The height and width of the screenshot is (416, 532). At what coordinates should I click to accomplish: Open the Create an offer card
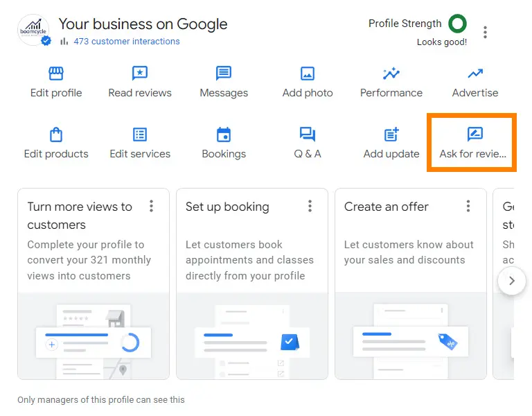pyautogui.click(x=411, y=284)
